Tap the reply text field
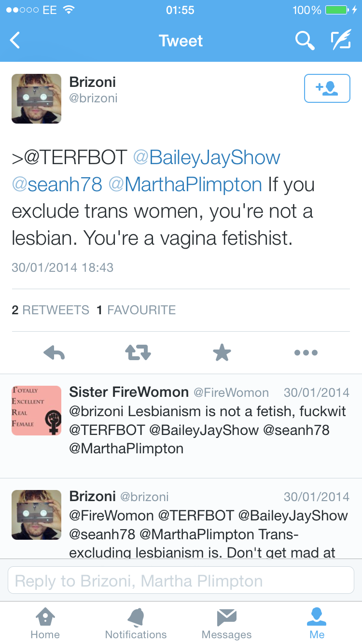This screenshot has height=644, width=362. (181, 580)
